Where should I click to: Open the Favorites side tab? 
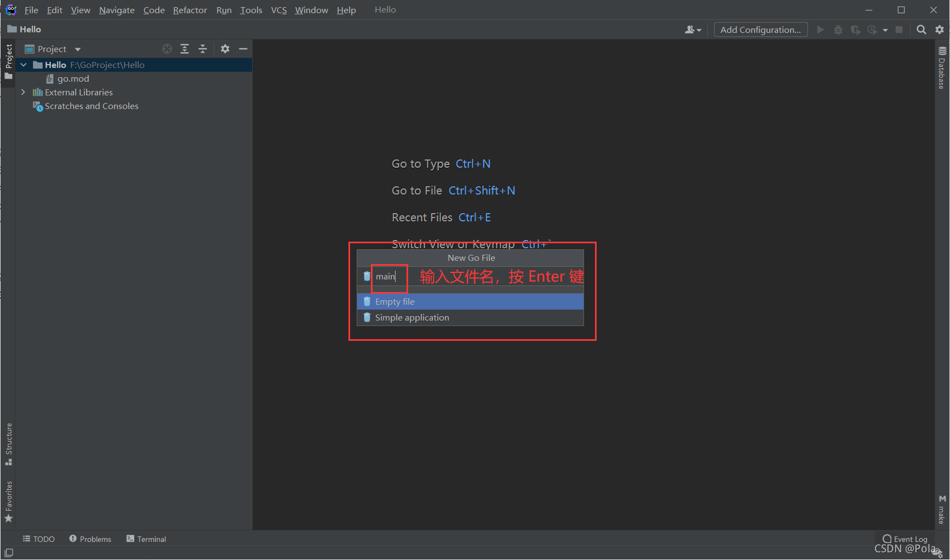8,502
